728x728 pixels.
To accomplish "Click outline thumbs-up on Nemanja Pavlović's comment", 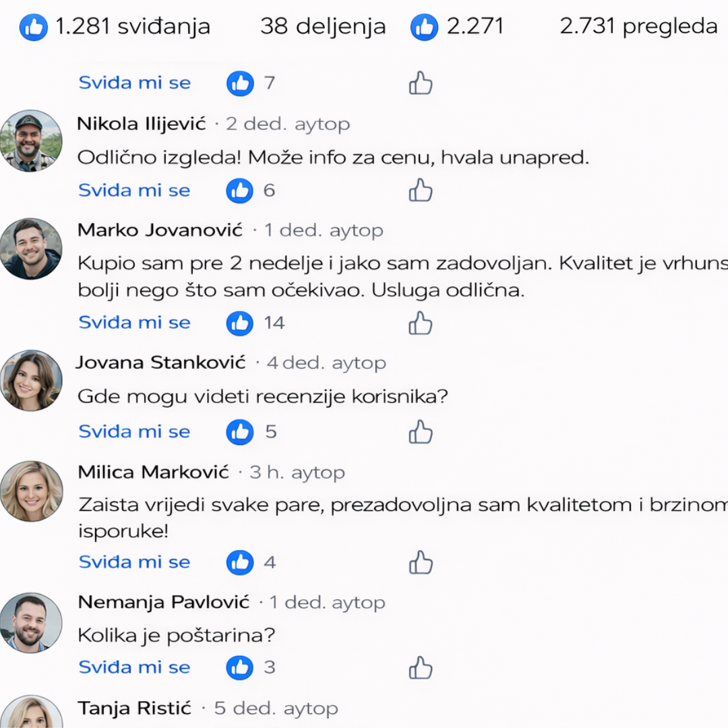I will [421, 668].
